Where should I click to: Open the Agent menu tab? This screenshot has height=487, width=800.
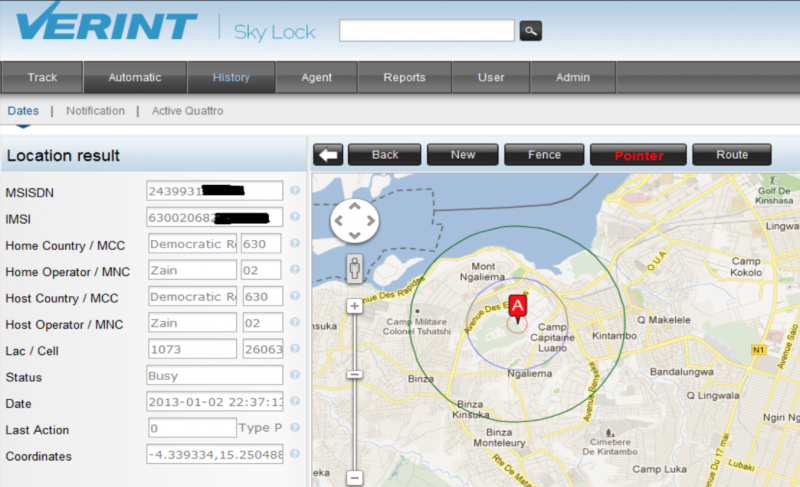click(x=316, y=78)
